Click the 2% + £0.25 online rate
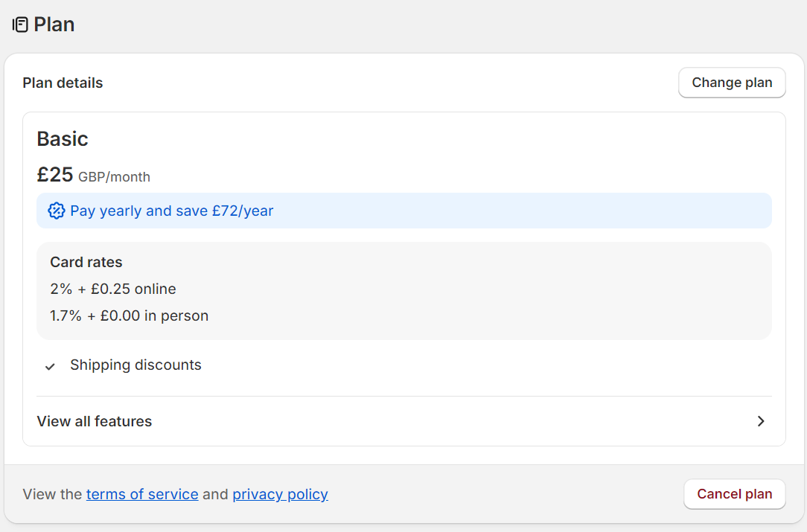The width and height of the screenshot is (807, 532). point(113,289)
